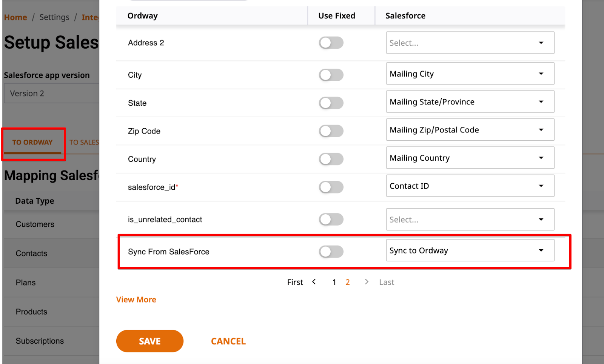The width and height of the screenshot is (604, 364).
Task: Go to page 2
Action: (348, 282)
